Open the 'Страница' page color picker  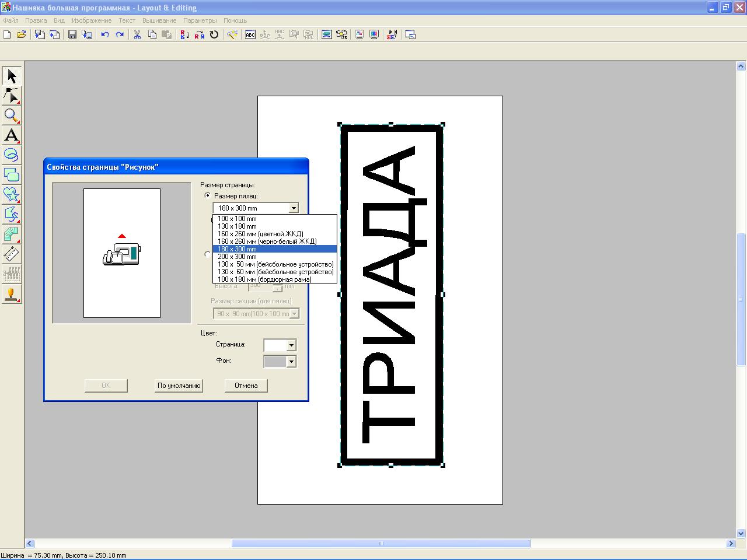point(291,345)
